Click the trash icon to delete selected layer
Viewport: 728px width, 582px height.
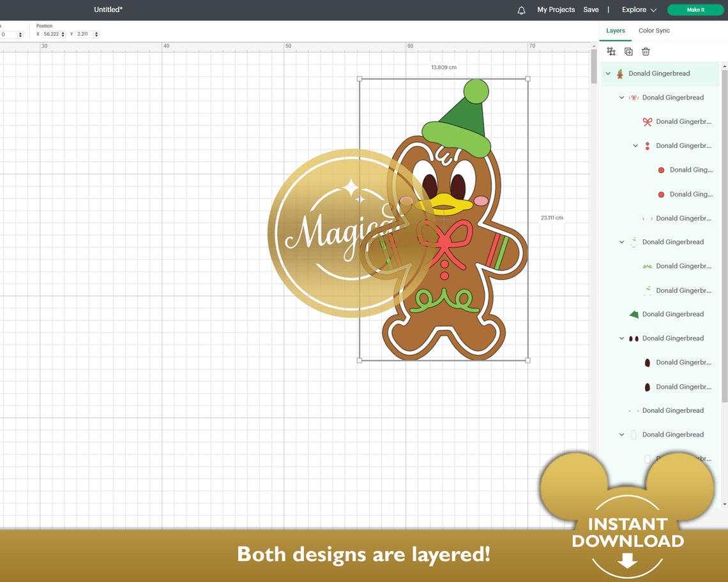pyautogui.click(x=646, y=51)
